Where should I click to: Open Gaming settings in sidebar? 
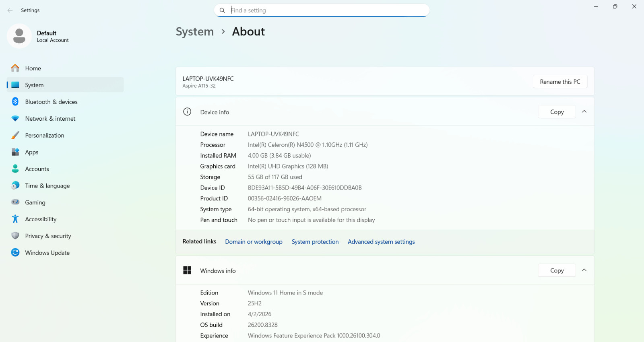(x=65, y=202)
